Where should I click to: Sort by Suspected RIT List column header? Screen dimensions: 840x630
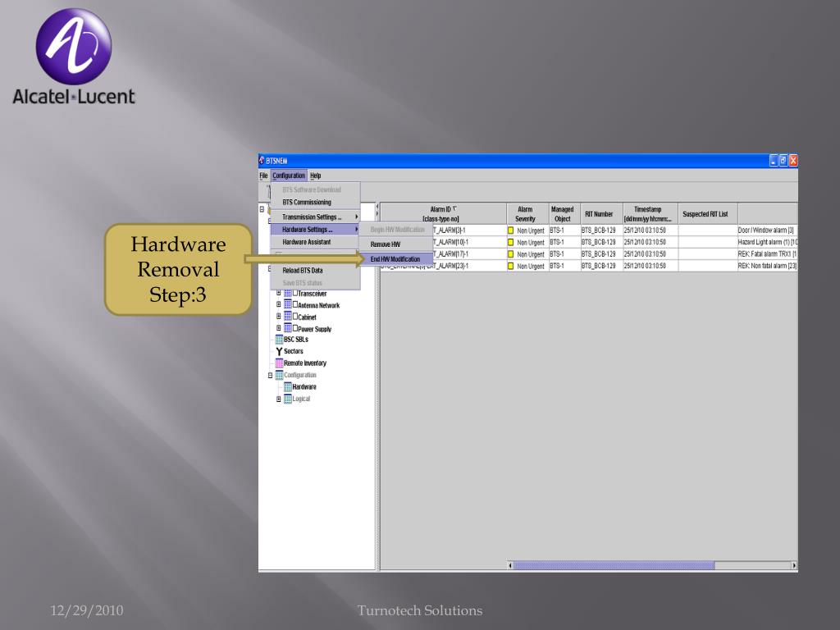[x=708, y=214]
